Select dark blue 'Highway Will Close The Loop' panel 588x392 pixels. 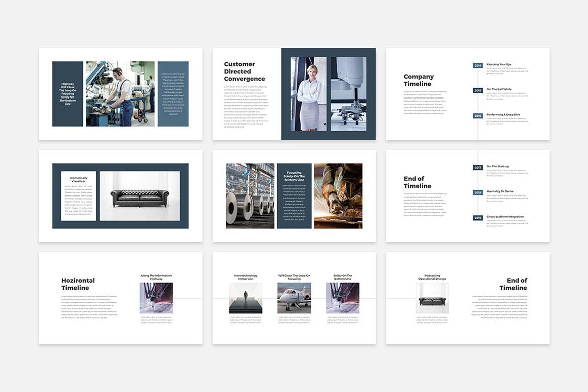pyautogui.click(x=68, y=93)
